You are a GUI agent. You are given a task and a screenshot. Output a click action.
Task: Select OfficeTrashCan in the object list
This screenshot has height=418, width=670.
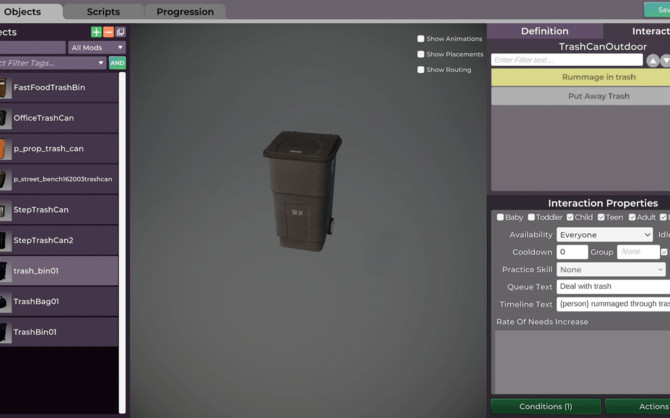[59, 118]
